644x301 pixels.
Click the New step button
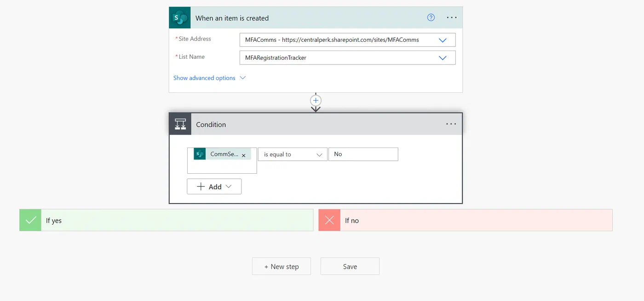click(x=282, y=267)
